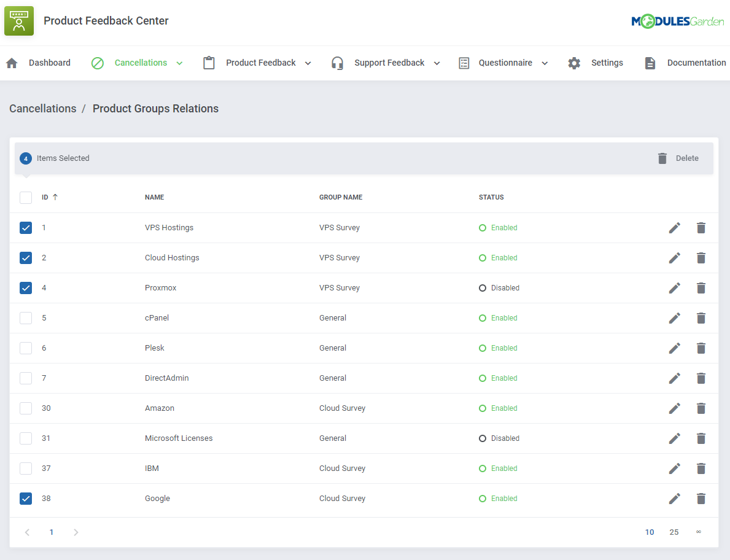Click the Dashboard home icon
The width and height of the screenshot is (730, 560).
pos(12,63)
